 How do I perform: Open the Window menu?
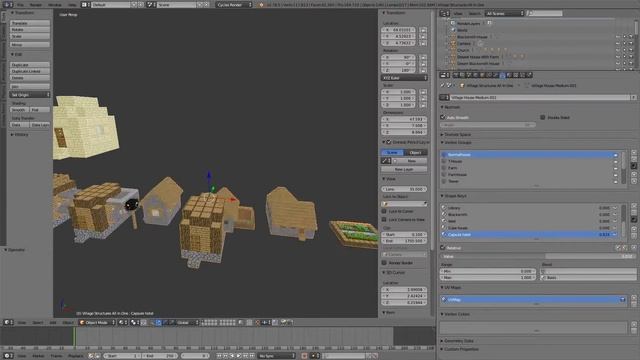(55, 4)
